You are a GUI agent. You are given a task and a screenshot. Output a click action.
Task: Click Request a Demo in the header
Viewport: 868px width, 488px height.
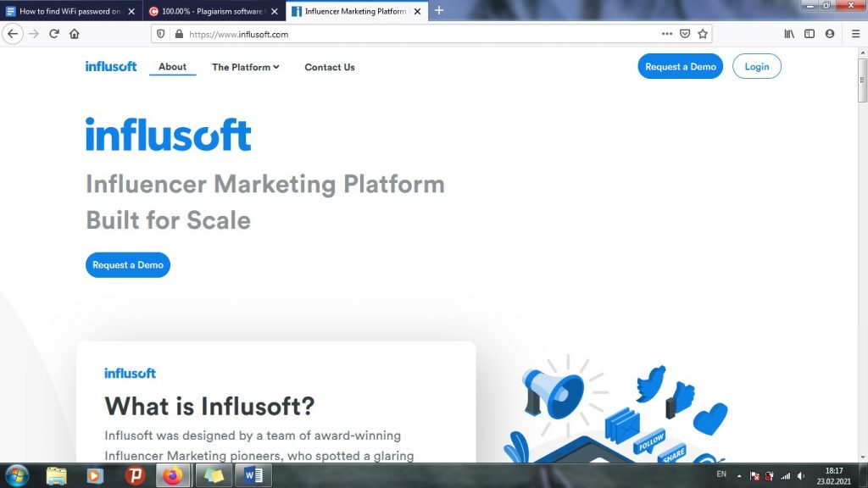tap(681, 66)
